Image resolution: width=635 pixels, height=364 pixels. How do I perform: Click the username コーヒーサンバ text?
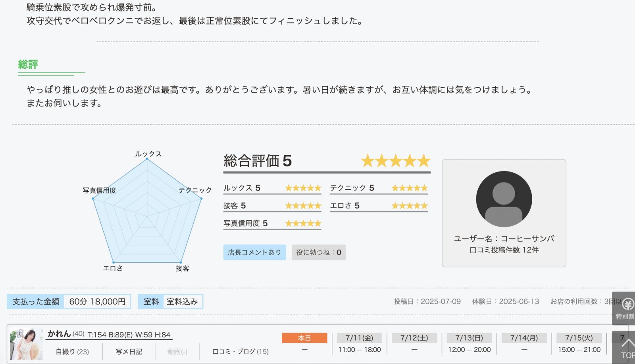point(504,239)
